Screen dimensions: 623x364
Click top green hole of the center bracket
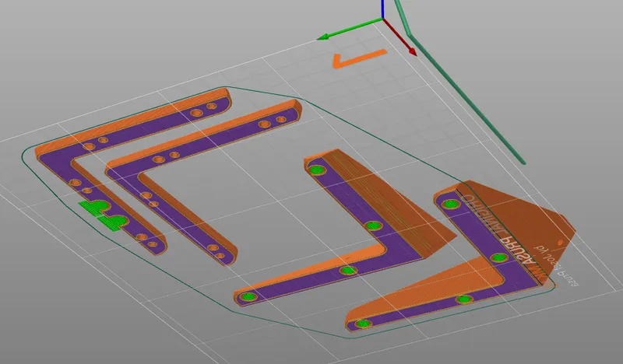click(316, 169)
